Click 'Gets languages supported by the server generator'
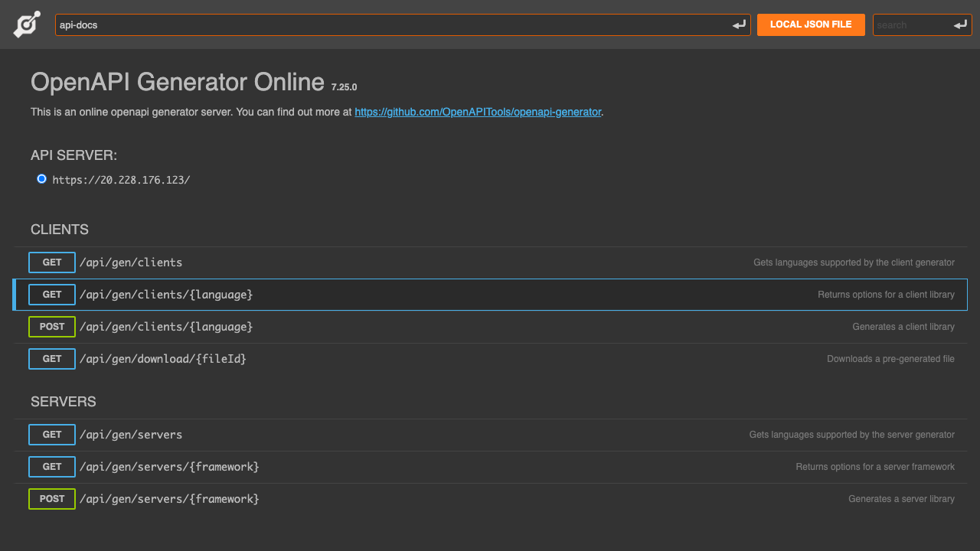 851,435
